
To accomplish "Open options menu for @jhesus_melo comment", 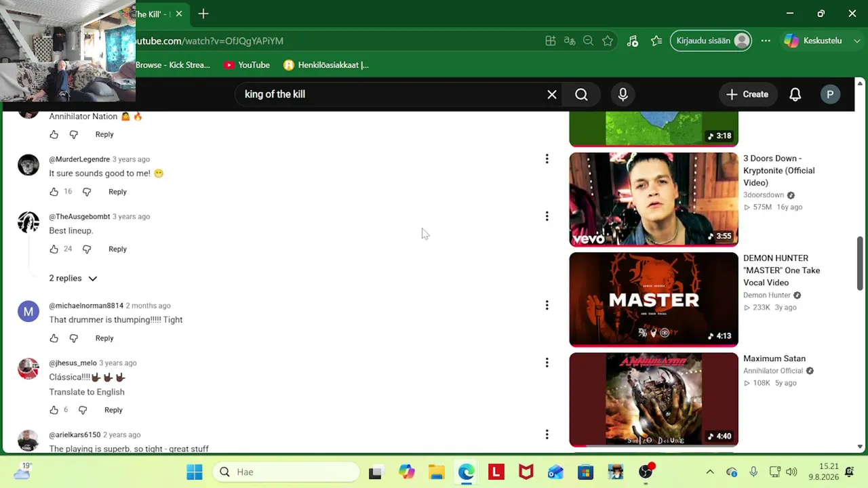I will (x=547, y=363).
